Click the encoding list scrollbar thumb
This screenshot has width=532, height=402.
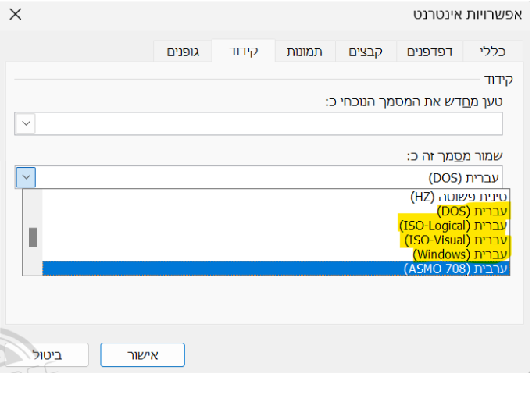pyautogui.click(x=33, y=237)
